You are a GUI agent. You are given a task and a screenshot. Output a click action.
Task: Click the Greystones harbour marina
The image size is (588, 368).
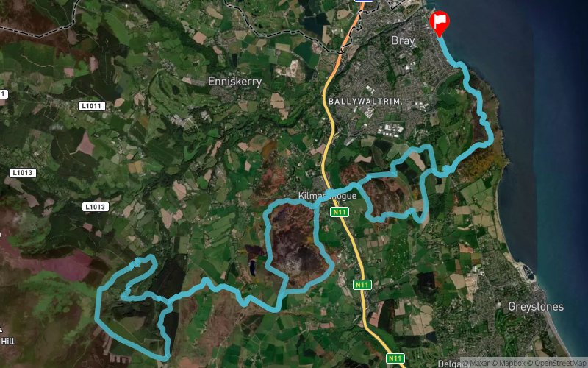click(x=528, y=271)
